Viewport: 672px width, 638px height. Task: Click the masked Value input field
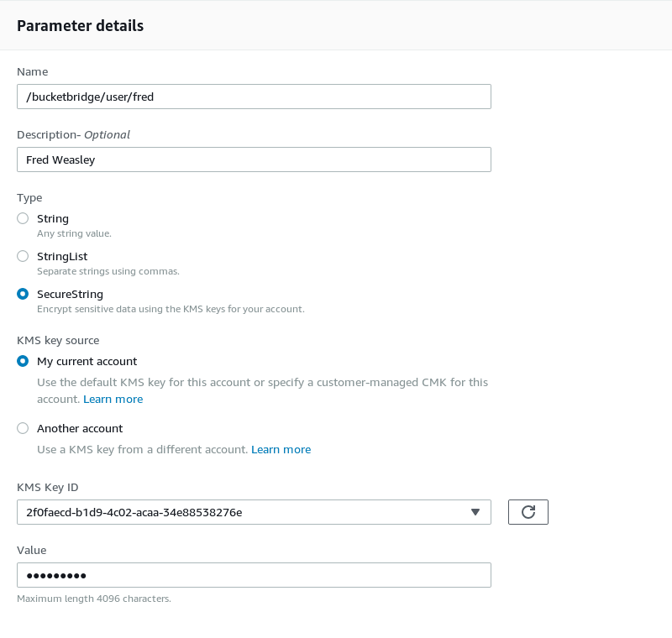254,575
